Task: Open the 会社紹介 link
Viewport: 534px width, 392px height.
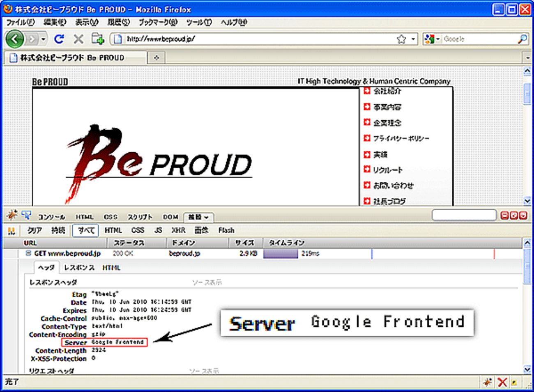Action: [387, 91]
